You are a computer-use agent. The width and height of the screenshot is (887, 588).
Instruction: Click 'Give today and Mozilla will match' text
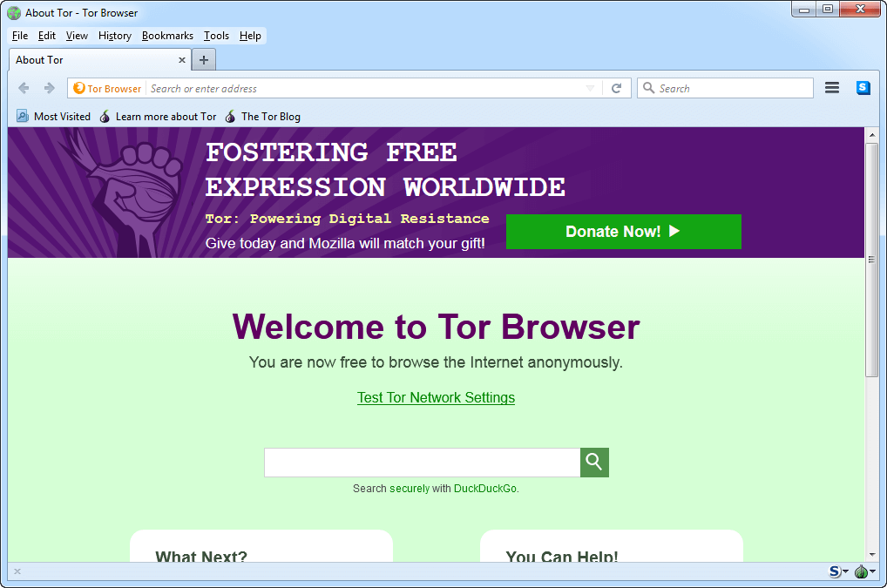(x=345, y=244)
